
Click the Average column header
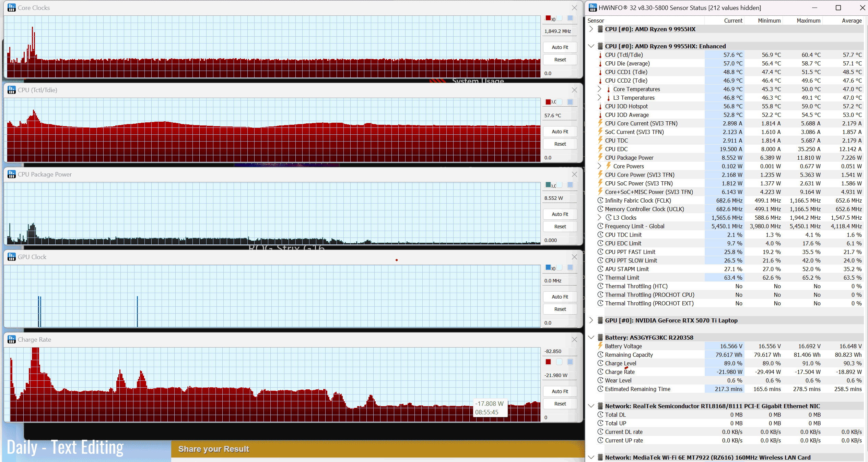click(851, 21)
